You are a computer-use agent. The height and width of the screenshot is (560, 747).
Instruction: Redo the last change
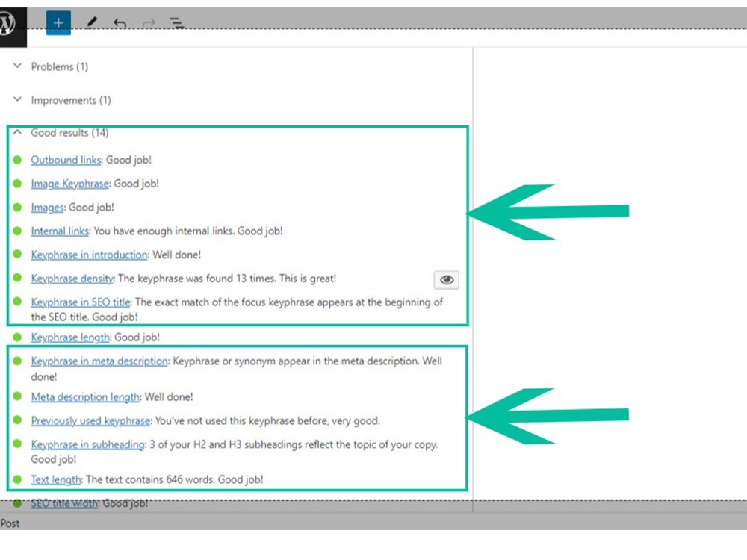(149, 22)
